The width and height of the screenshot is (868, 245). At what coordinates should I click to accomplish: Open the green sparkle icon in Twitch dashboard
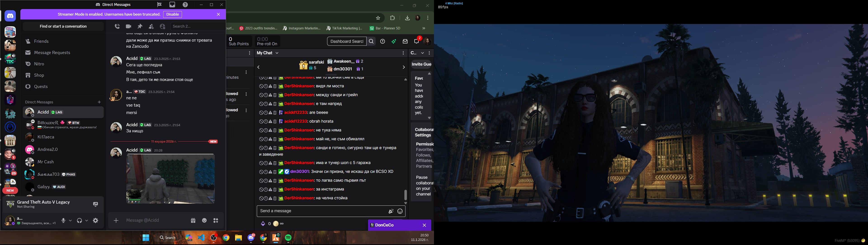394,41
